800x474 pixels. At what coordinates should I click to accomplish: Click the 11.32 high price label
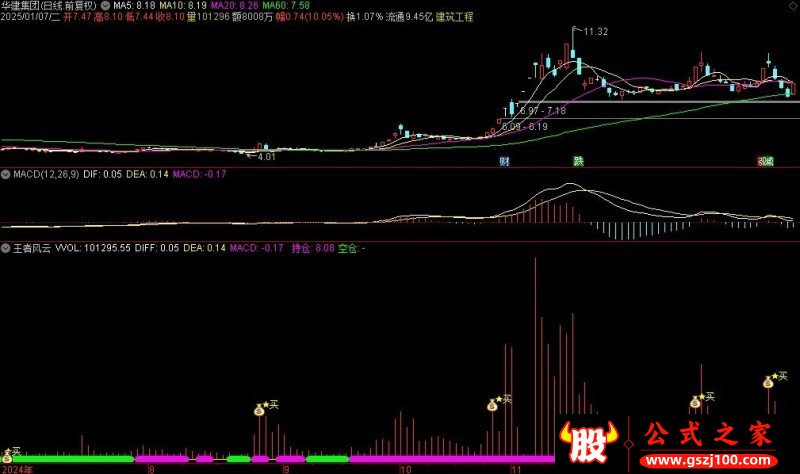pos(595,32)
